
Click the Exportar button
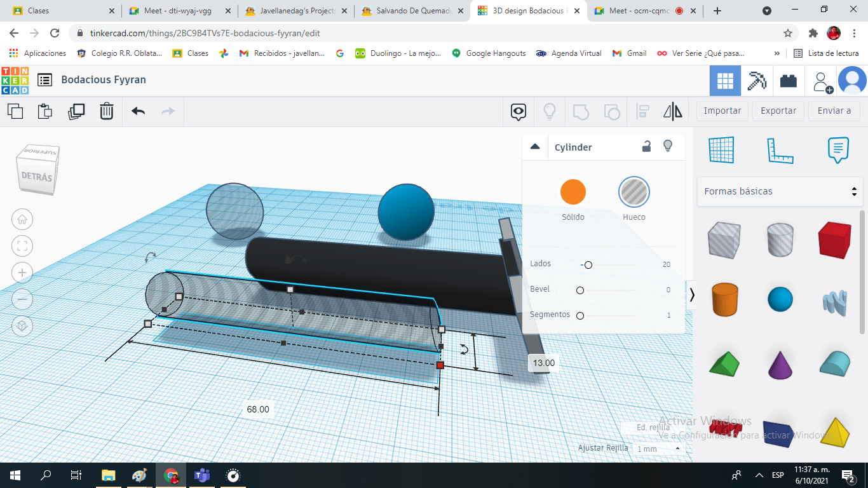(778, 111)
